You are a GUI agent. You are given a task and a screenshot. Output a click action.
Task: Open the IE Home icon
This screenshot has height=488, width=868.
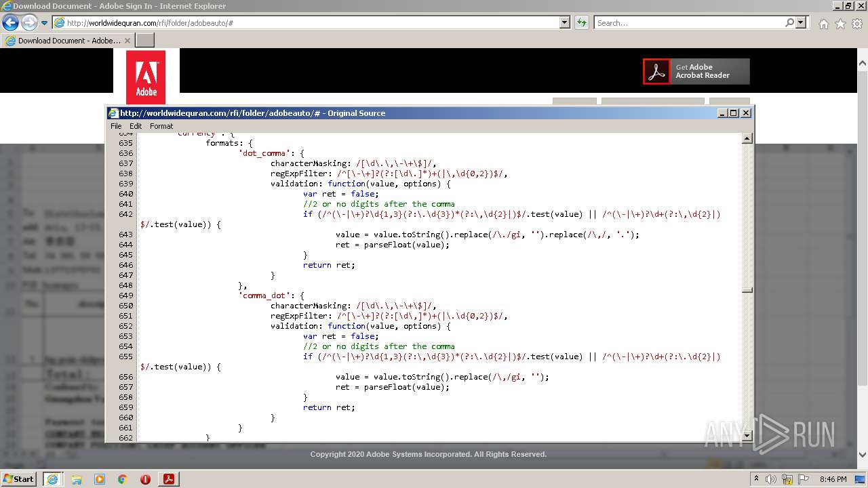[x=823, y=24]
